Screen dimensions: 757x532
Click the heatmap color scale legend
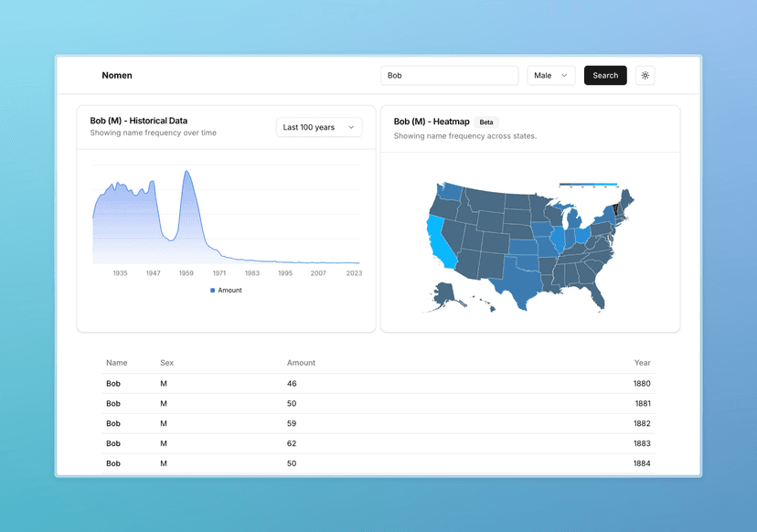[588, 185]
